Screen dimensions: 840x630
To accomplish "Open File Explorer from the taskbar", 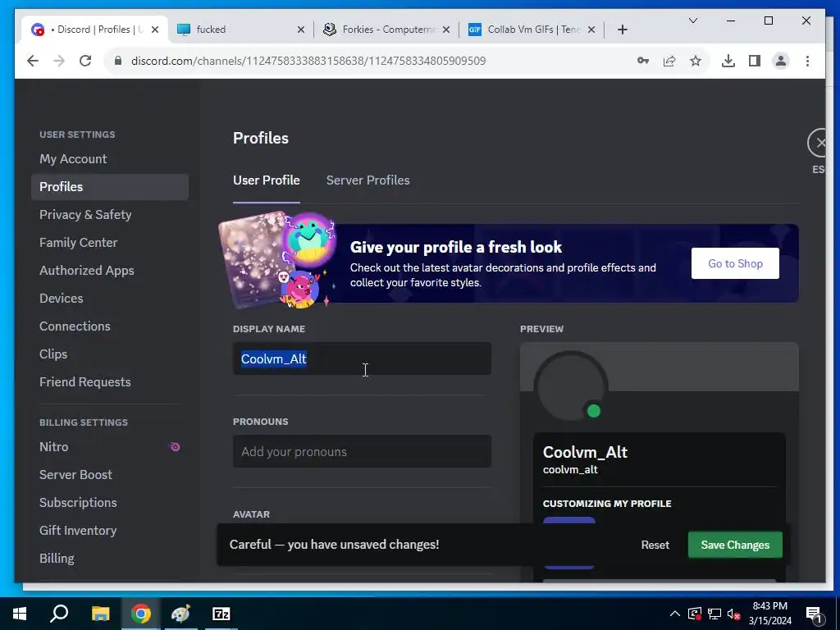I will (x=100, y=614).
